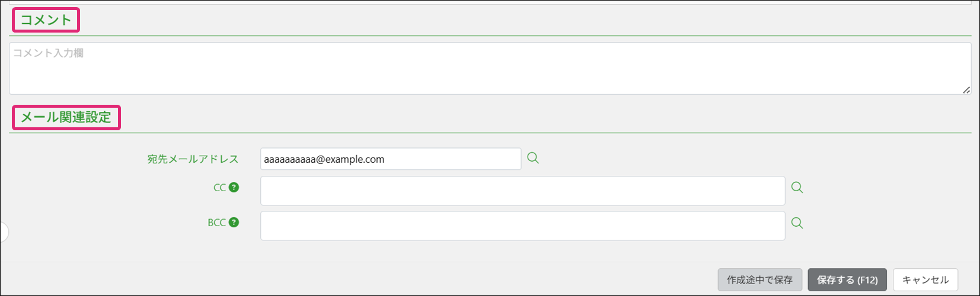Screen dimensions: 980x296
Task: Click the 宛先メールアドレス label text
Action: (193, 159)
